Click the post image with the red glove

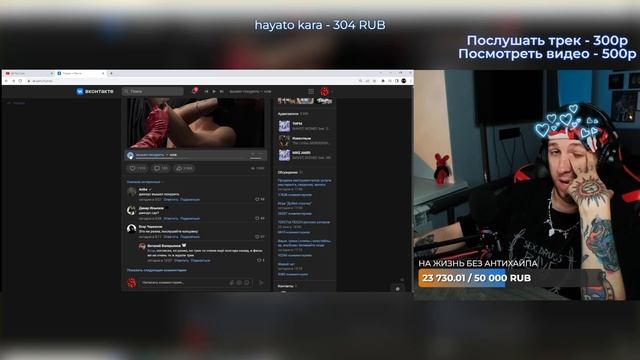[x=196, y=122]
